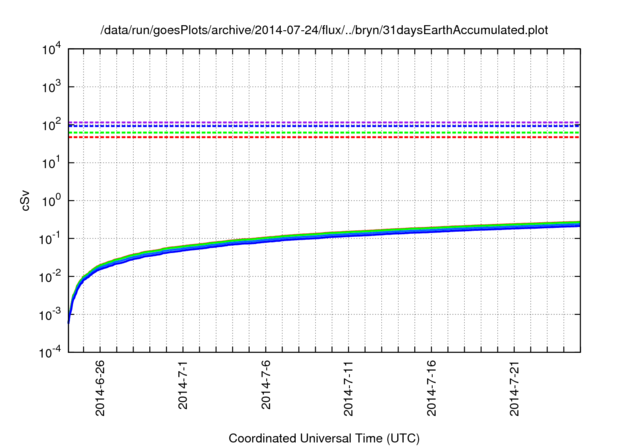This screenshot has width=640, height=448.
Task: Click the 10^-3 y-axis tick label
Action: (x=51, y=315)
